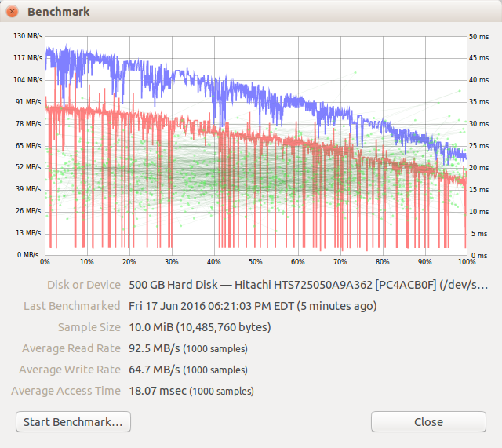Click the '50%' x-axis label
This screenshot has height=448, width=502.
pyautogui.click(x=256, y=261)
